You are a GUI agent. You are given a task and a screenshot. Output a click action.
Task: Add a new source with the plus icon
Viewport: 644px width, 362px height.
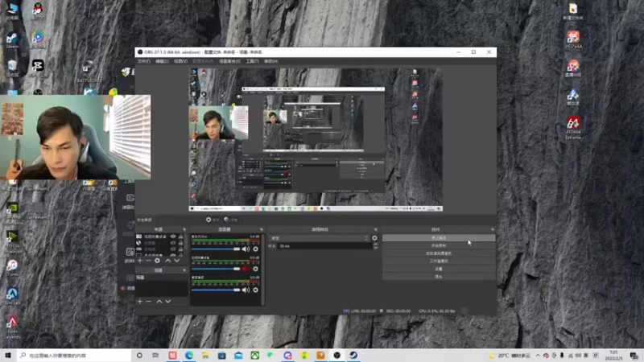pos(139,261)
